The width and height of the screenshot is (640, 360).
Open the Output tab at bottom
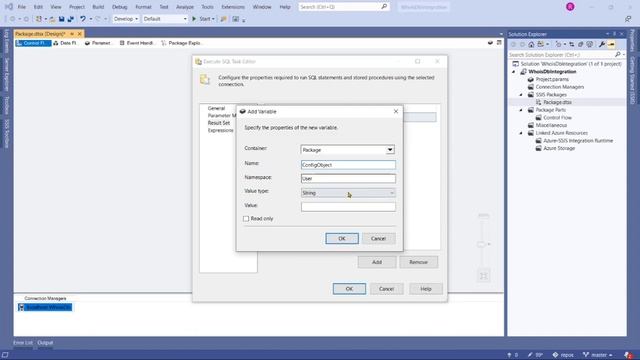pyautogui.click(x=45, y=343)
